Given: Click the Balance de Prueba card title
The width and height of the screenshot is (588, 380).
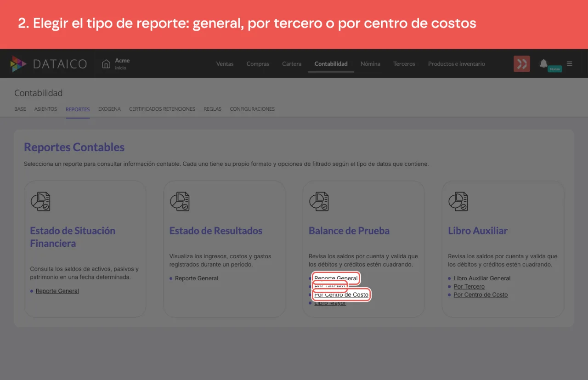Looking at the screenshot, I should pyautogui.click(x=349, y=231).
